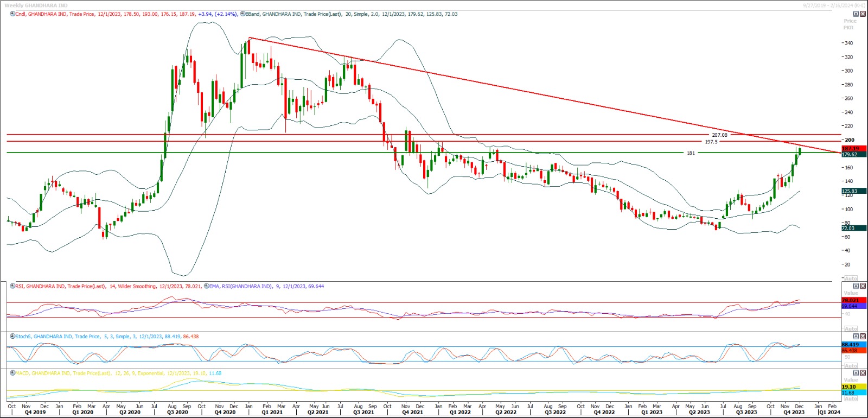
Task: Click the icon beside EMA RSI legend
Action: [x=207, y=286]
